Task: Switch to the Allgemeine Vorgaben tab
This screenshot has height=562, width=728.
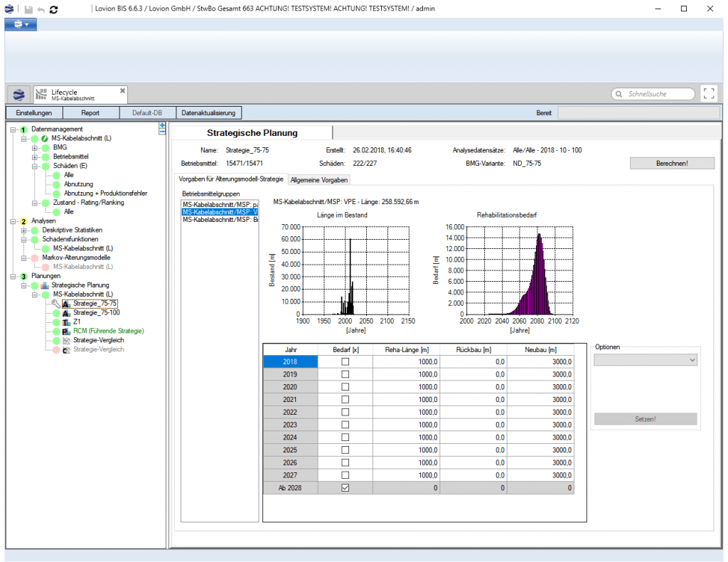Action: [319, 179]
